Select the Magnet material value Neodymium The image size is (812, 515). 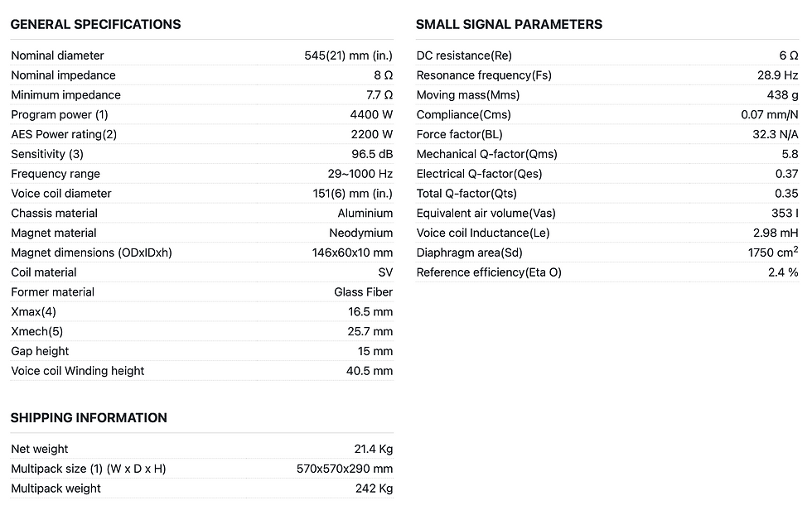pyautogui.click(x=360, y=233)
